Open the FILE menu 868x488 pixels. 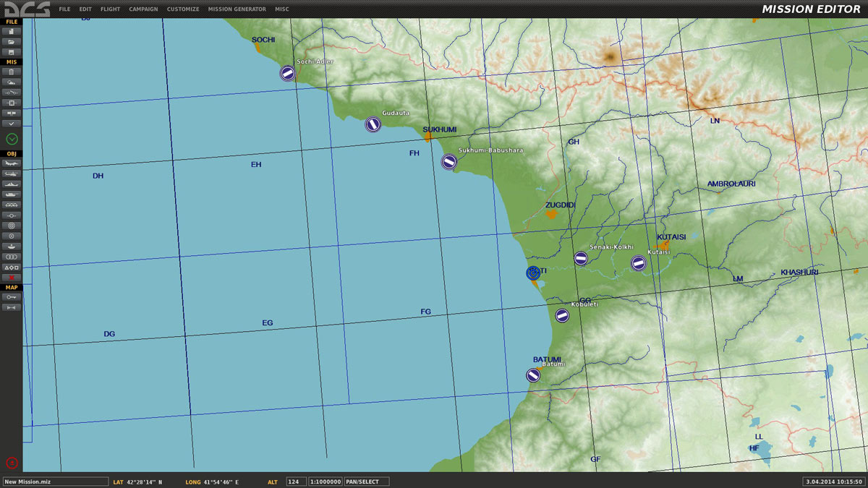click(64, 9)
